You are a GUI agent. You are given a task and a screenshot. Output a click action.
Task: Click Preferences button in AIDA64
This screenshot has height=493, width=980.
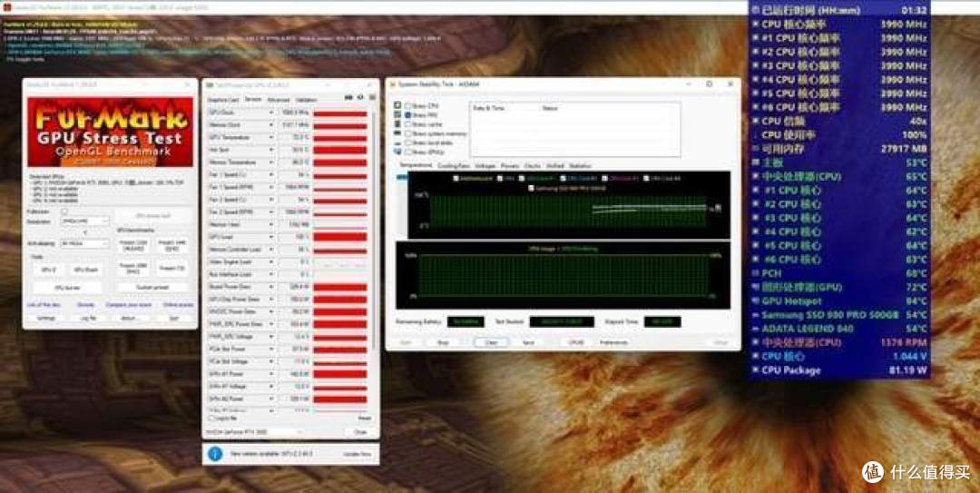(613, 343)
